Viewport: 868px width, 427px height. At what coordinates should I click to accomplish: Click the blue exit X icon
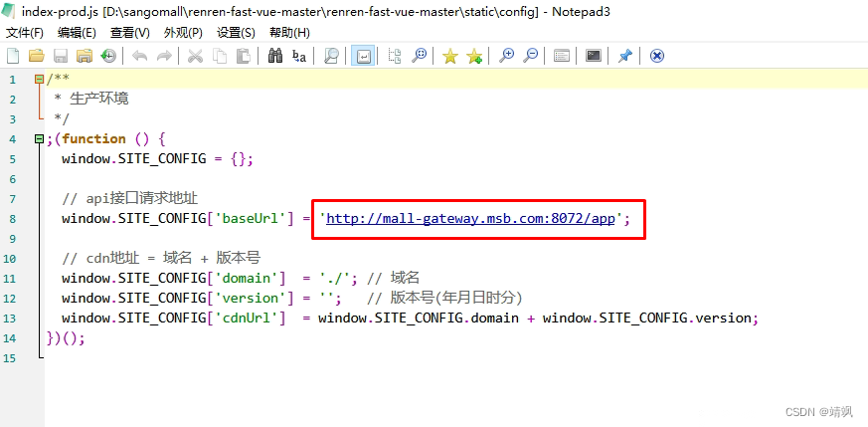[656, 56]
